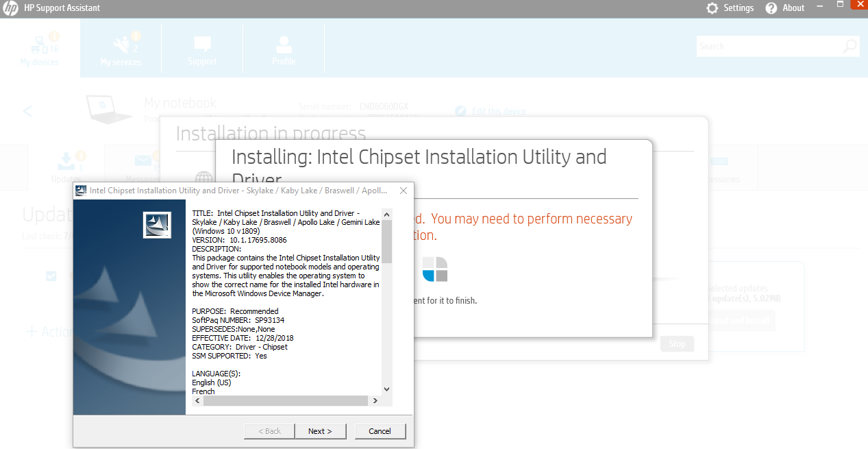Click the back chevron beside My notebook
The width and height of the screenshot is (868, 449).
coord(27,111)
